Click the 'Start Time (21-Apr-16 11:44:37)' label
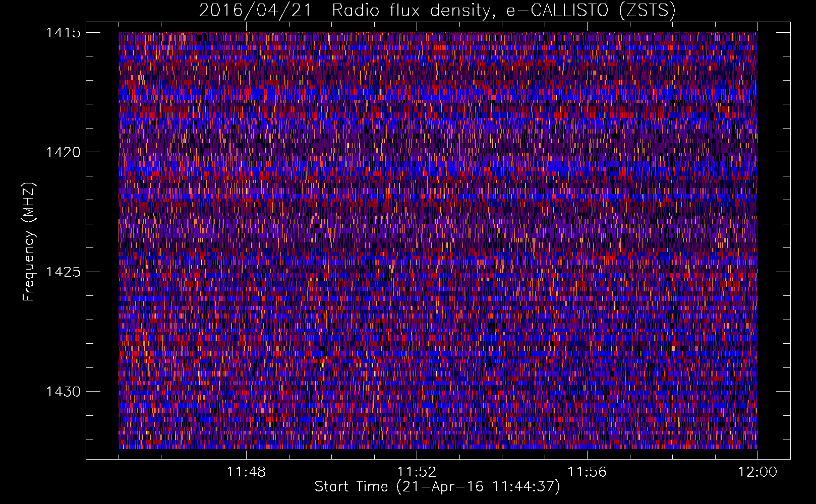Viewport: 816px width, 504px height. click(x=437, y=487)
